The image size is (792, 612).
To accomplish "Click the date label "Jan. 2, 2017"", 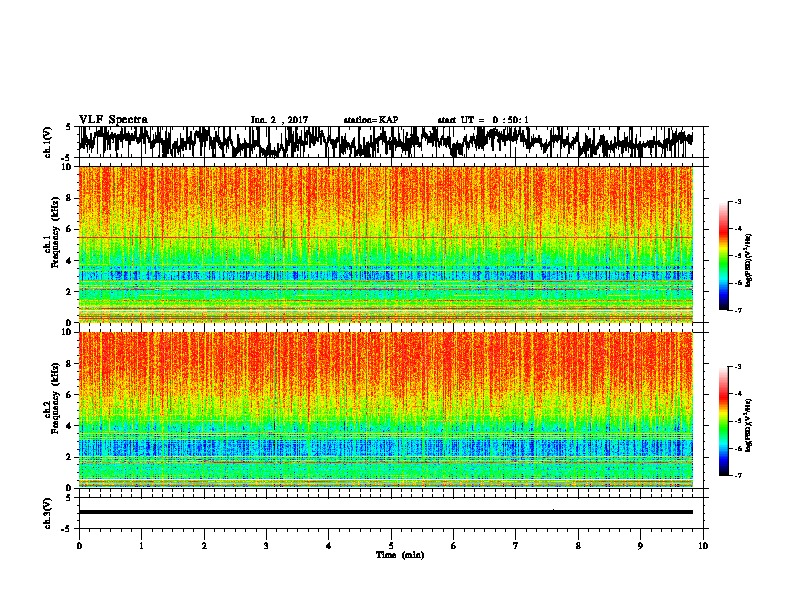I will pos(279,120).
